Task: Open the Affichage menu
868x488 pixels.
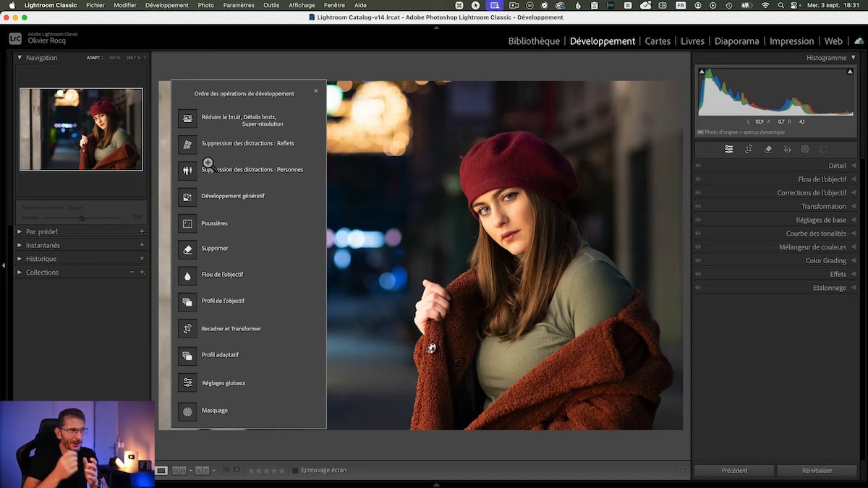Action: 302,5
